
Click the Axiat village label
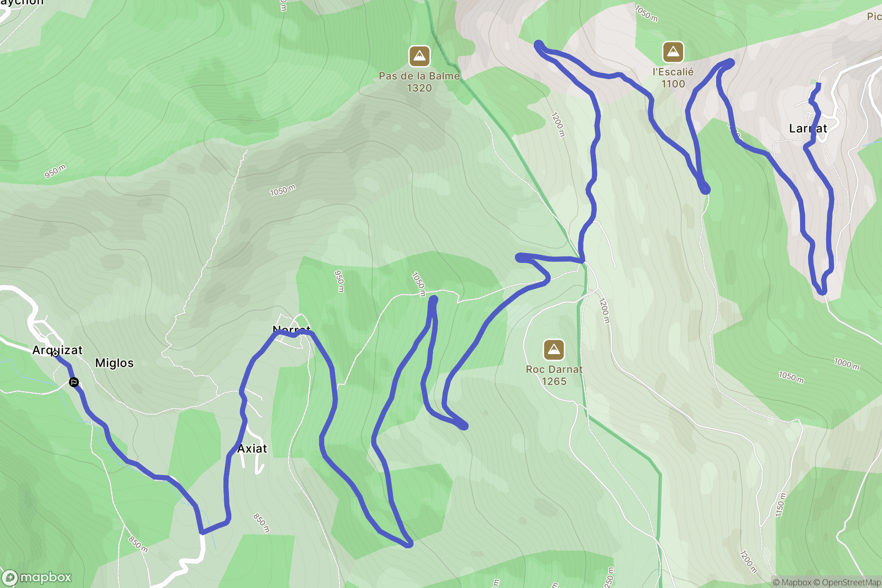(252, 449)
